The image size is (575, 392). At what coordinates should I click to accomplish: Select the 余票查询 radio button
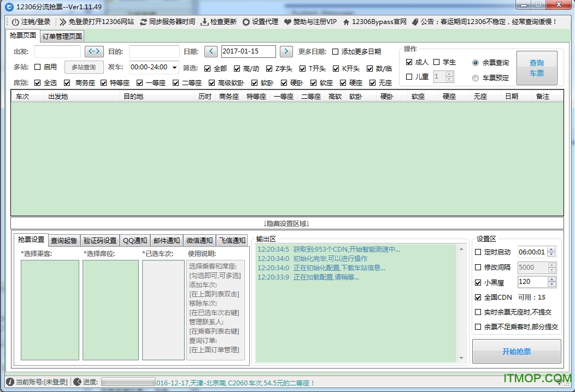(476, 63)
